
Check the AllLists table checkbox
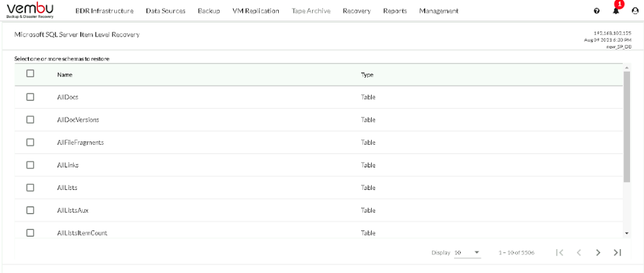click(x=30, y=187)
